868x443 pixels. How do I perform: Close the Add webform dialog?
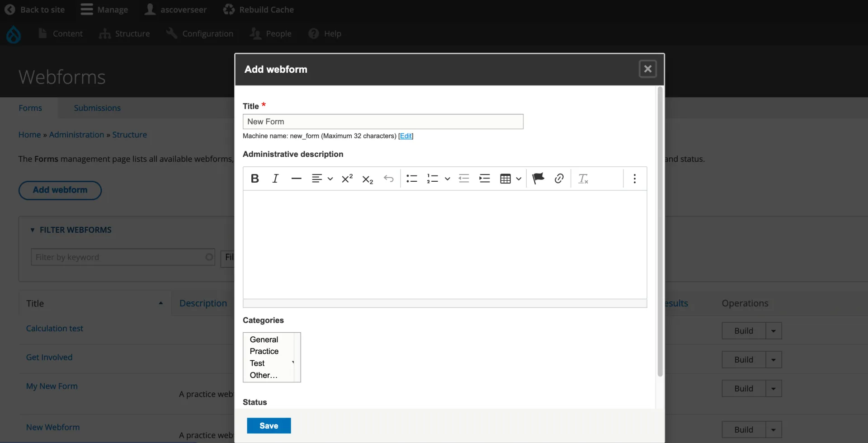pos(647,69)
